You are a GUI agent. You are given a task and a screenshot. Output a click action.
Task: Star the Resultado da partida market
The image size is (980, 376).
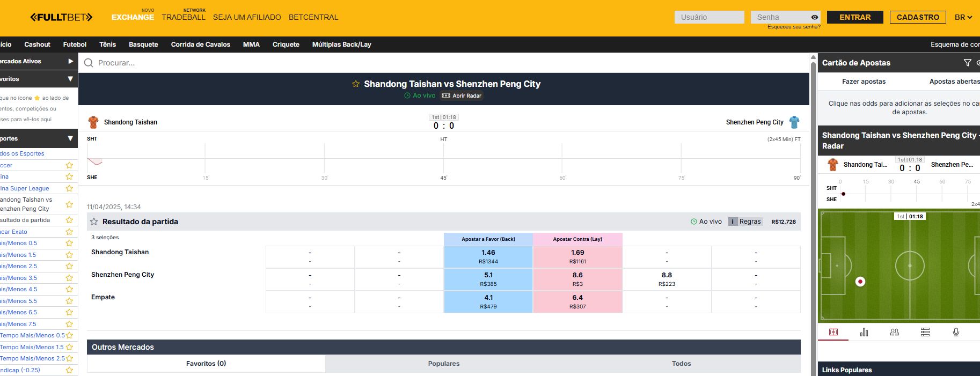pos(94,222)
